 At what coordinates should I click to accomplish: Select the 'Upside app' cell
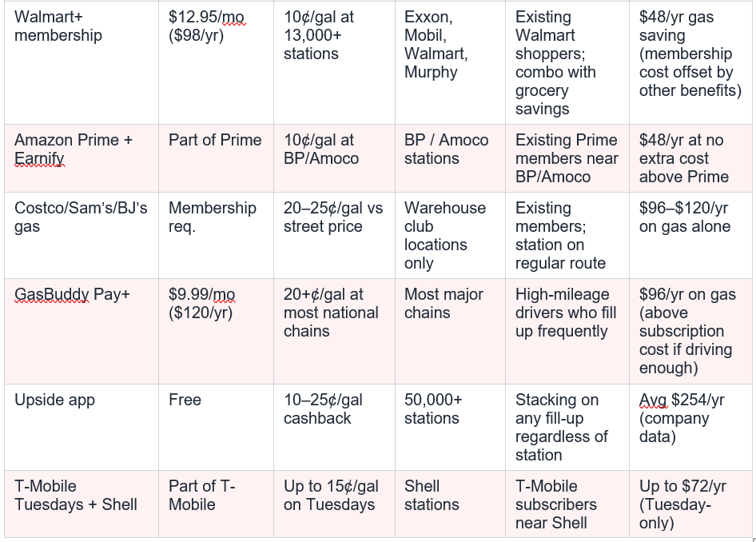click(82, 427)
